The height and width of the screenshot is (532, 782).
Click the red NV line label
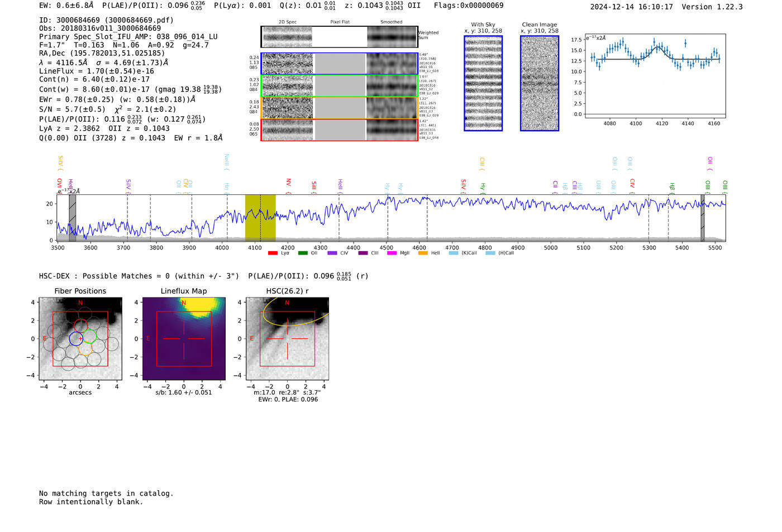point(289,182)
